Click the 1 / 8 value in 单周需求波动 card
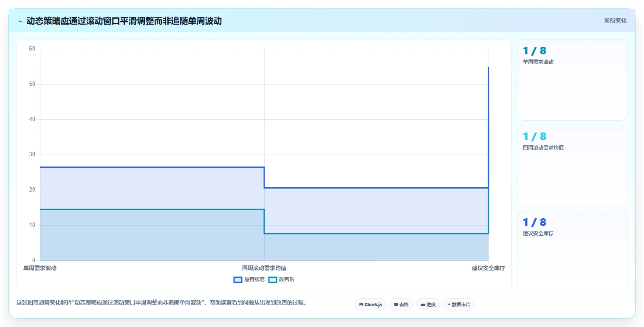 pyautogui.click(x=534, y=51)
